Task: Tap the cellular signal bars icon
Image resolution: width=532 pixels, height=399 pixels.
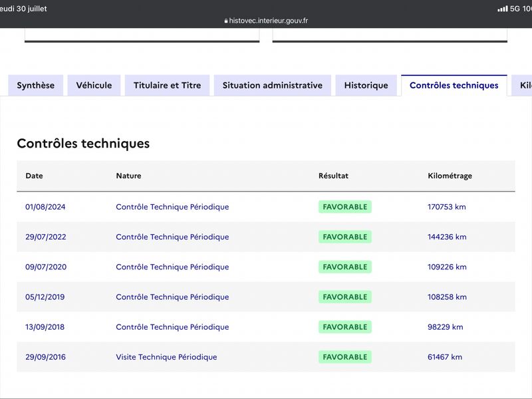Action: point(503,9)
